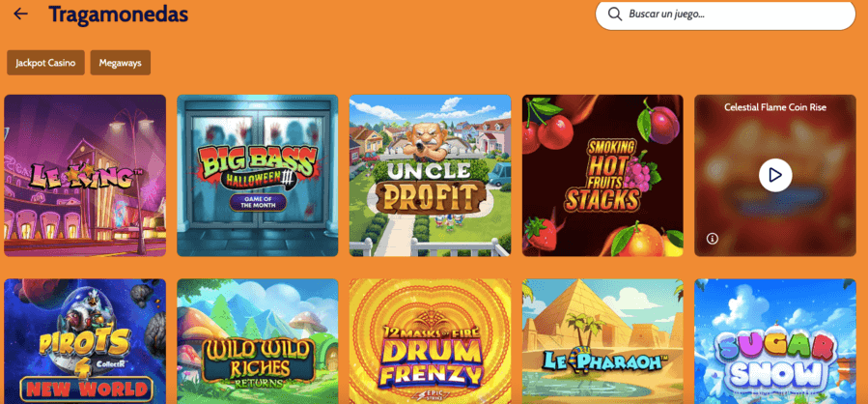
Task: Open Big Bass Halloween 3 game
Action: (x=258, y=175)
